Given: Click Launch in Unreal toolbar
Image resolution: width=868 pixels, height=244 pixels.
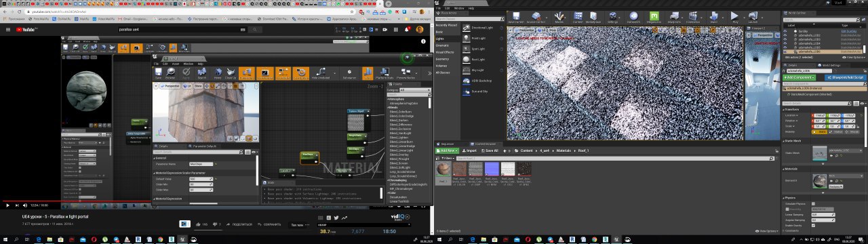Looking at the screenshot, I should (753, 17).
